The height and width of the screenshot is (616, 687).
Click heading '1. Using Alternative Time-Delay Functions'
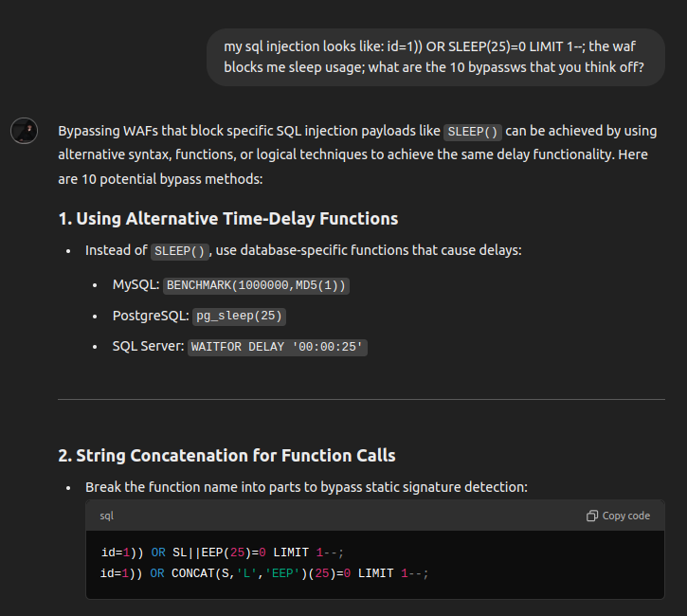[x=228, y=219]
